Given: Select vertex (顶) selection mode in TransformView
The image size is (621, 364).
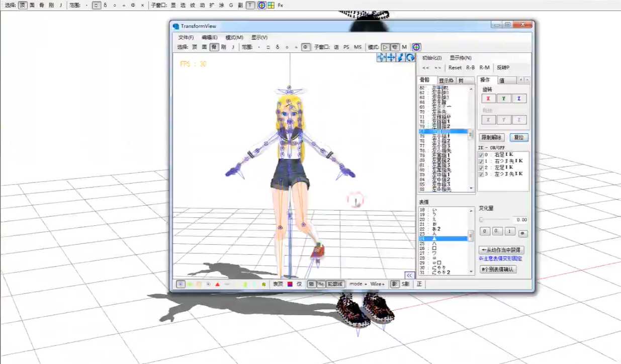Looking at the screenshot, I should click(195, 47).
